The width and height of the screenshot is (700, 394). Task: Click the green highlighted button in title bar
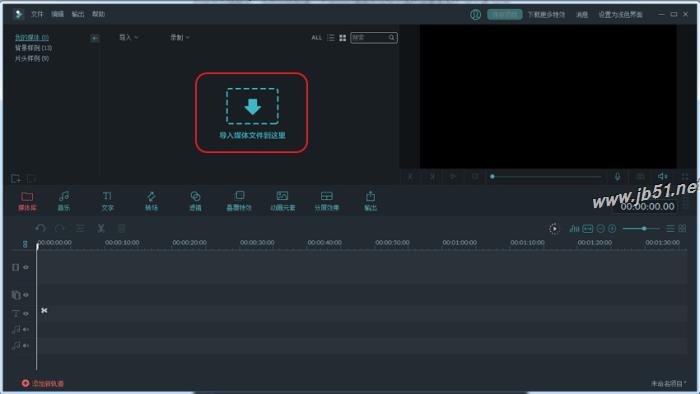click(x=504, y=15)
